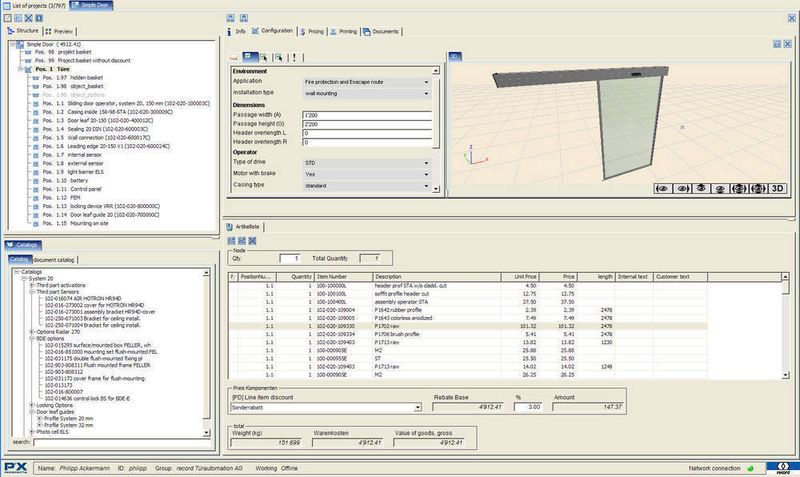This screenshot has height=477, width=800.
Task: Sort table by Quantity column header
Action: (x=295, y=277)
